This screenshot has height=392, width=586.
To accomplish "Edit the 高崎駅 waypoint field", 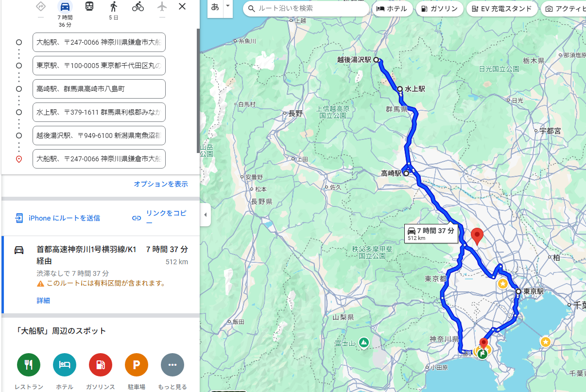I will (99, 89).
